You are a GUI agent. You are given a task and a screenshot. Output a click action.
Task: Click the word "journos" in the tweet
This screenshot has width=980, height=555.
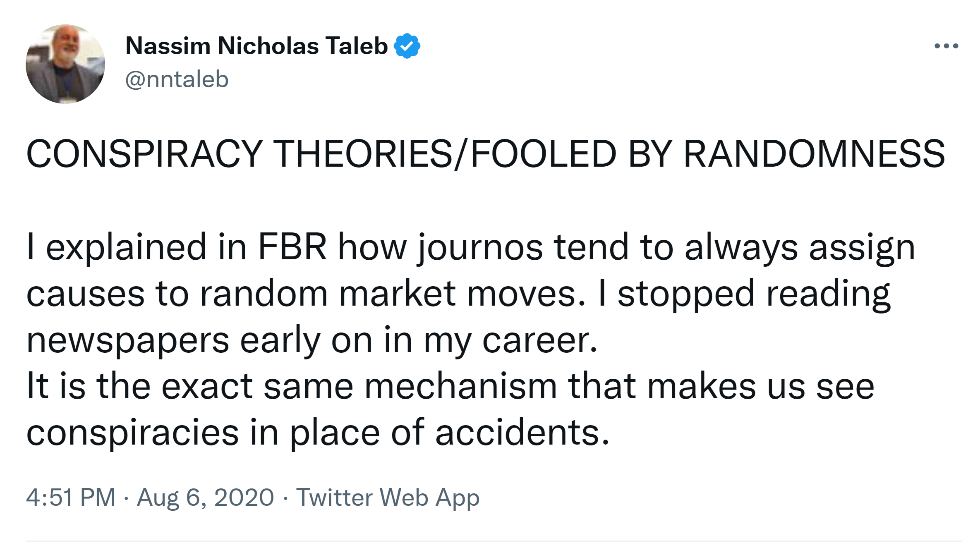(x=480, y=247)
